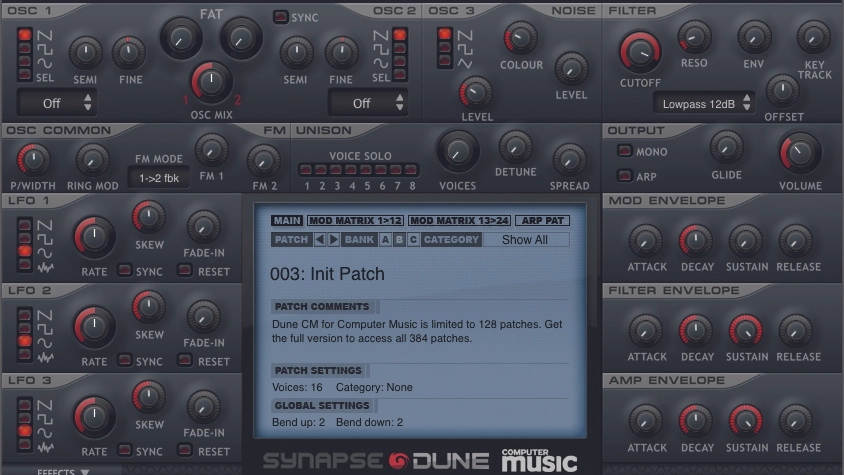Select sine waveform LED for OSC 1
The width and height of the screenshot is (844, 475).
click(x=25, y=61)
